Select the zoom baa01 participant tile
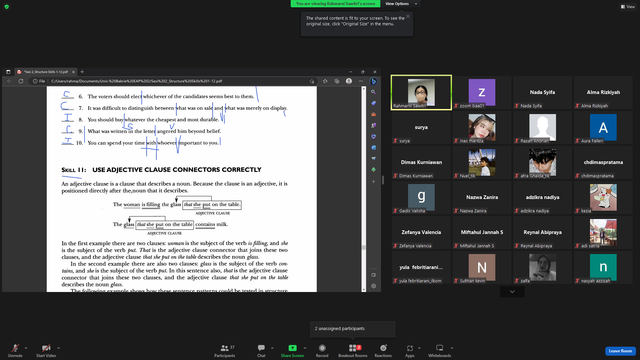 [x=482, y=92]
